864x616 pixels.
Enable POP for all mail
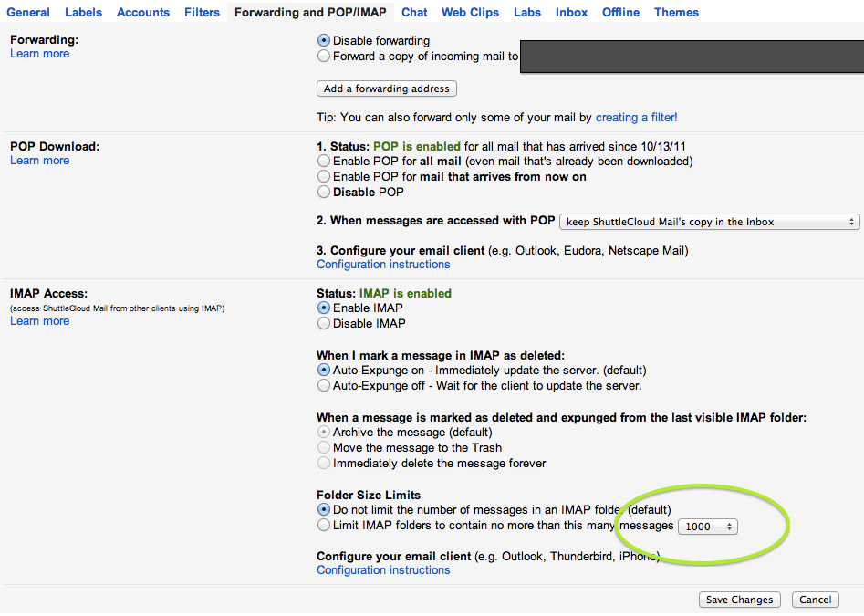324,162
